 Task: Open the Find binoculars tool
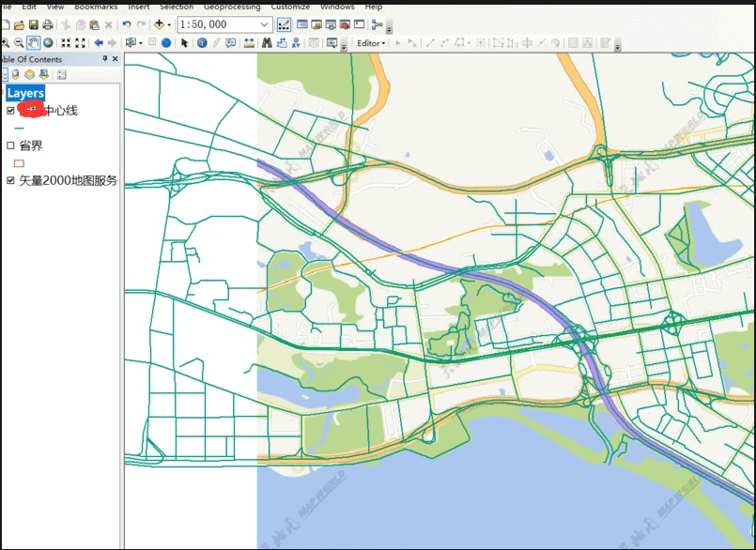coord(267,43)
